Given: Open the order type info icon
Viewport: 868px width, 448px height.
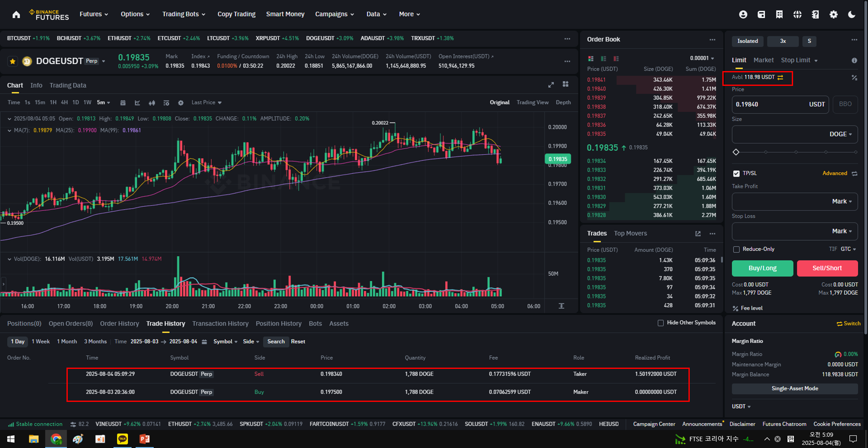Looking at the screenshot, I should pyautogui.click(x=854, y=60).
